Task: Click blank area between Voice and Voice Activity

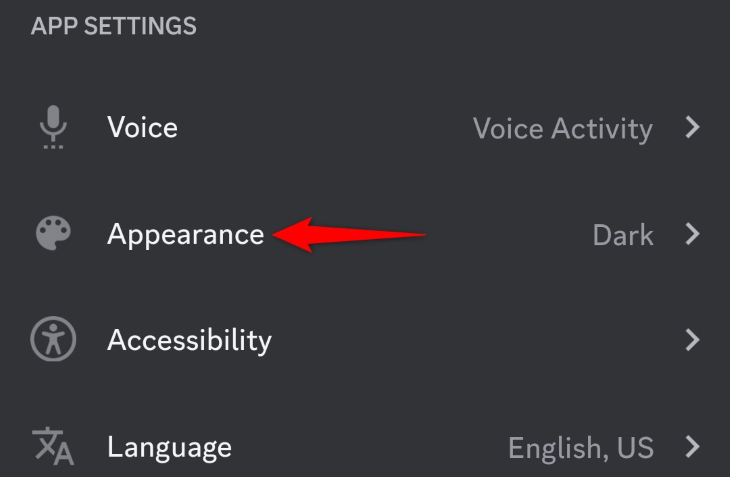Action: point(320,128)
